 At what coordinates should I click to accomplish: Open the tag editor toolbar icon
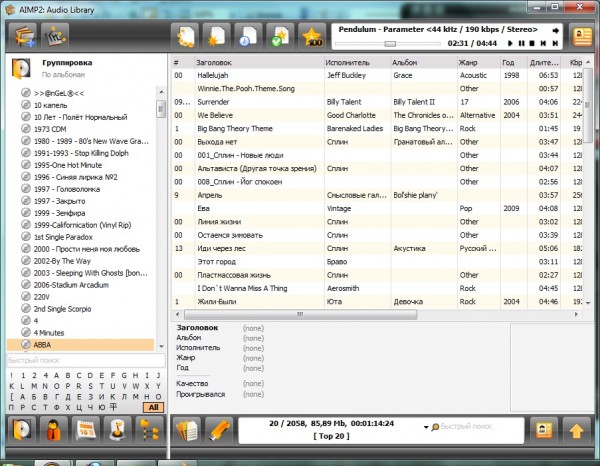coord(55,36)
